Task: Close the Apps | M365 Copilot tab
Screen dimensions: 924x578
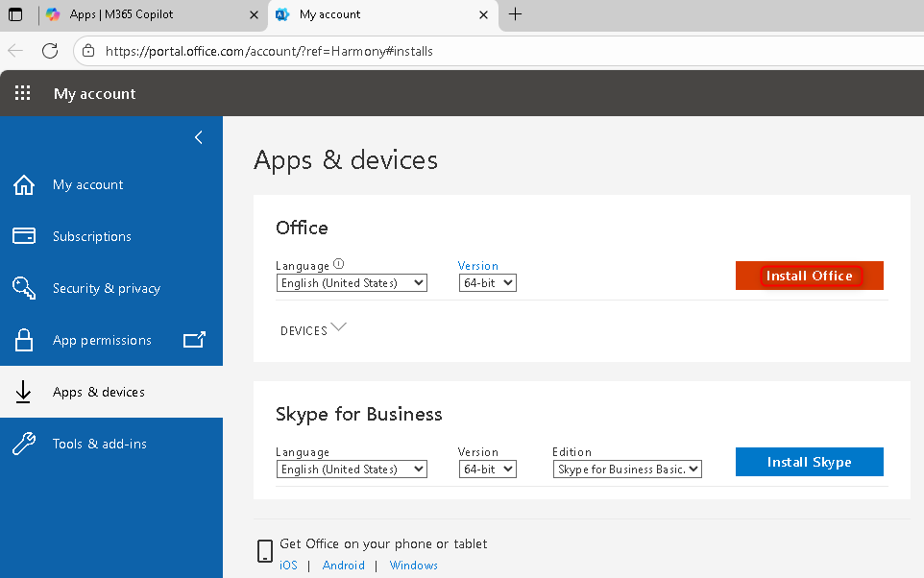Action: (x=254, y=14)
